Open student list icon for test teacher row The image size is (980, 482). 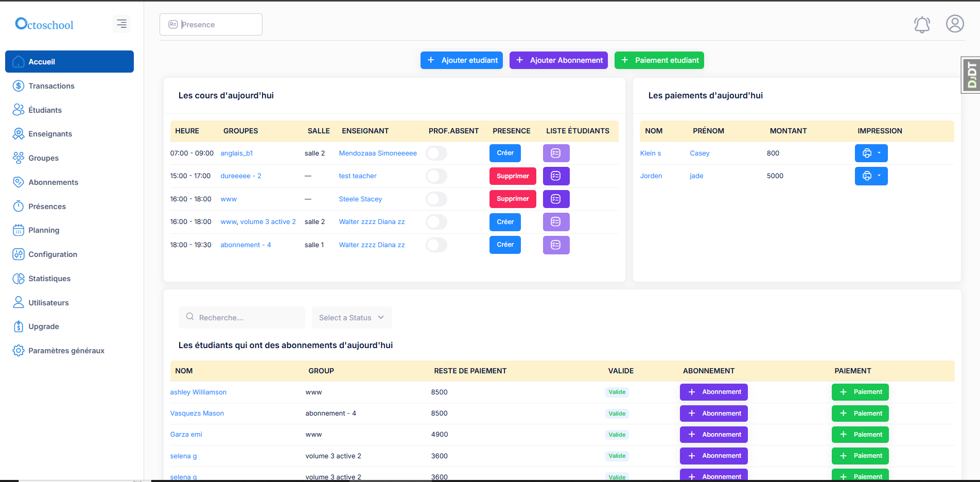pos(556,176)
